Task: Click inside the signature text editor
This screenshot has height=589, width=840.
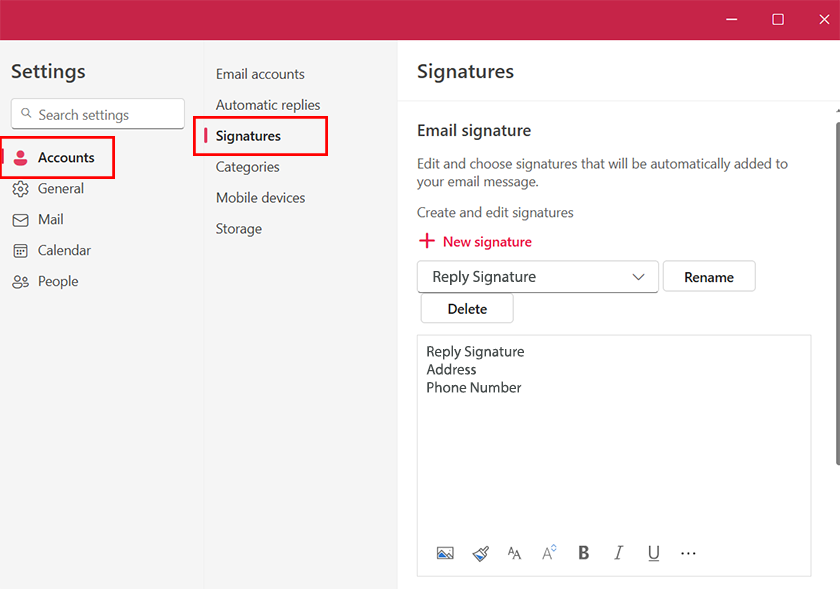Action: coord(613,450)
